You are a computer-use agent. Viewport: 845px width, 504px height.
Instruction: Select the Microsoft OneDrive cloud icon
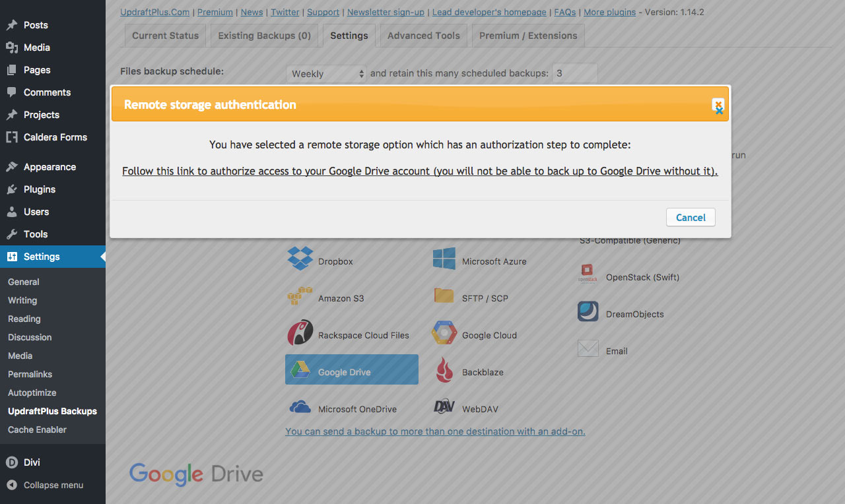pyautogui.click(x=300, y=406)
